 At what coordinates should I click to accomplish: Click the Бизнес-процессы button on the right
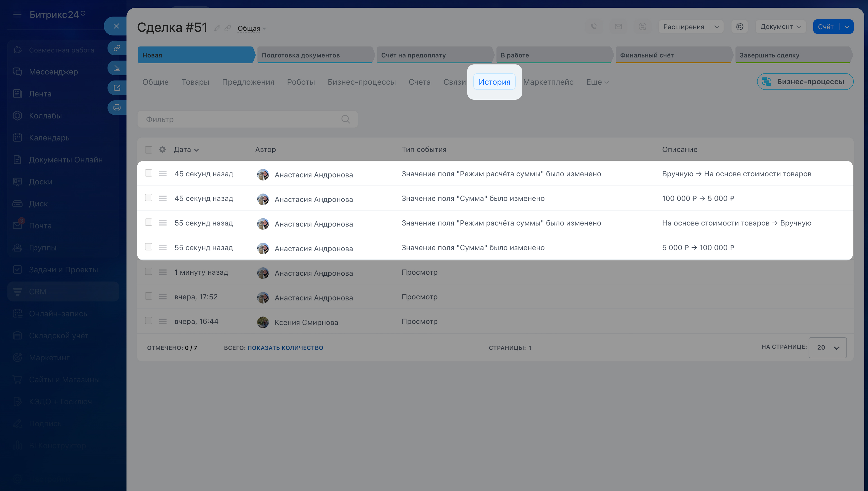tap(805, 82)
